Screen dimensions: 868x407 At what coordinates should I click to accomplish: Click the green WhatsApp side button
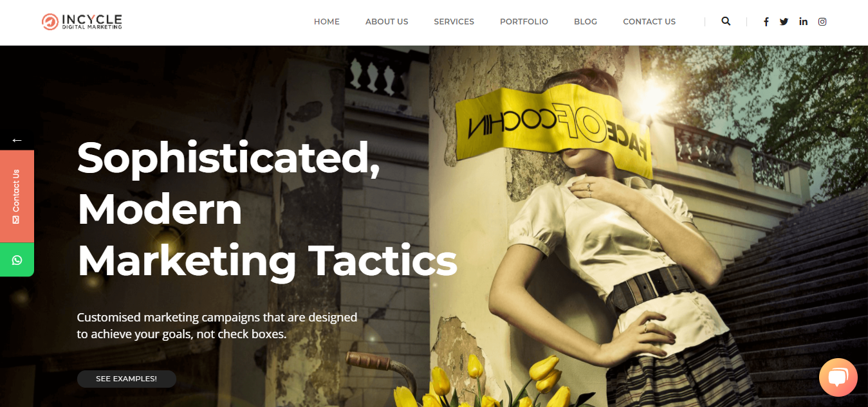[x=17, y=260]
